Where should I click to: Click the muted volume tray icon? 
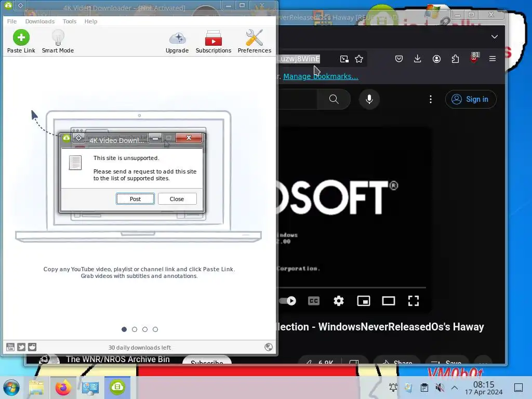pos(440,388)
